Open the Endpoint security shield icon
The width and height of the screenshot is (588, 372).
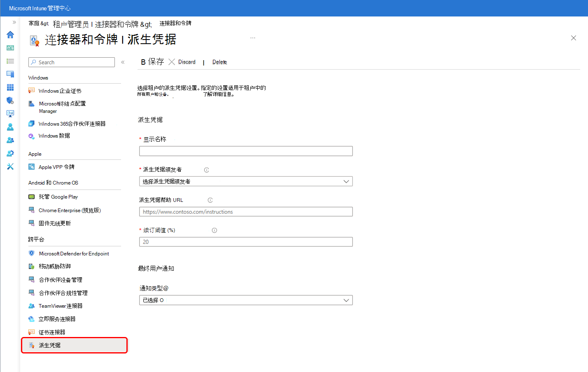(10, 101)
